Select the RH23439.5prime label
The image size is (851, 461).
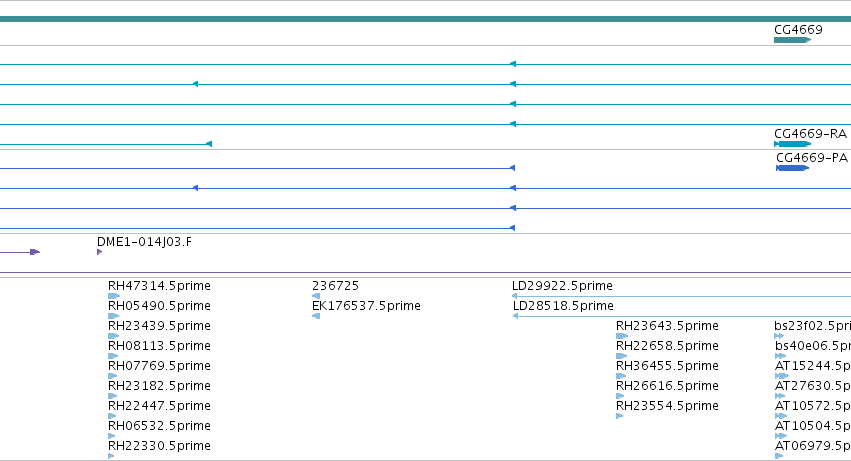(x=159, y=326)
